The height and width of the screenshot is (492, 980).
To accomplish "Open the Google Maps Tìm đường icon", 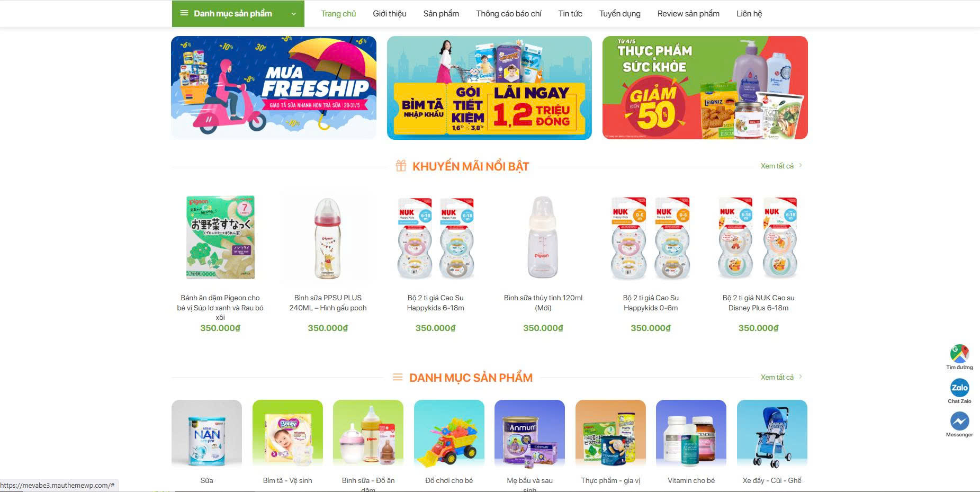I will (959, 353).
